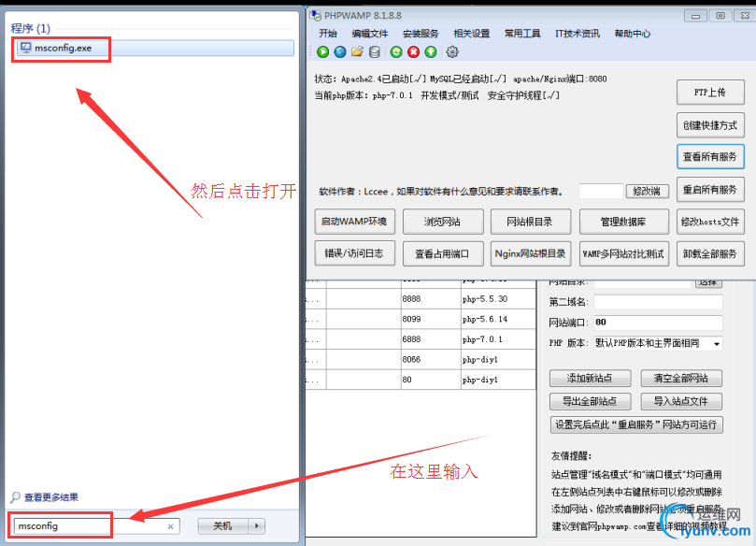Viewport: 756px width, 546px height.
Task: Click the 启动WAMP环境 button
Action: 354,222
